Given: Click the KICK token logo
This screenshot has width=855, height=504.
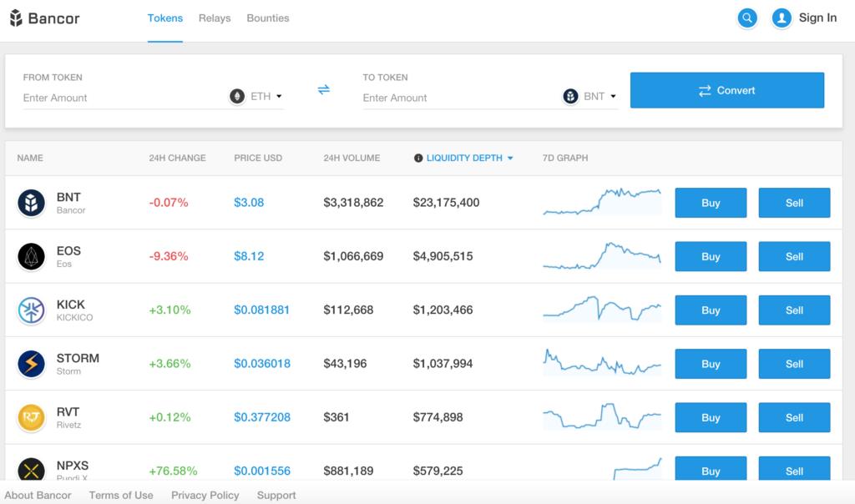Looking at the screenshot, I should pyautogui.click(x=31, y=310).
